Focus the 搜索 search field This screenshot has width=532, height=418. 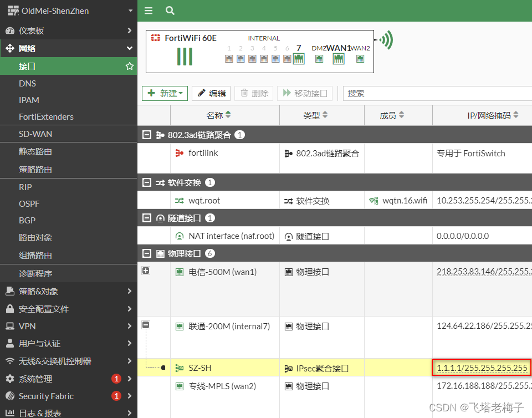click(x=438, y=93)
